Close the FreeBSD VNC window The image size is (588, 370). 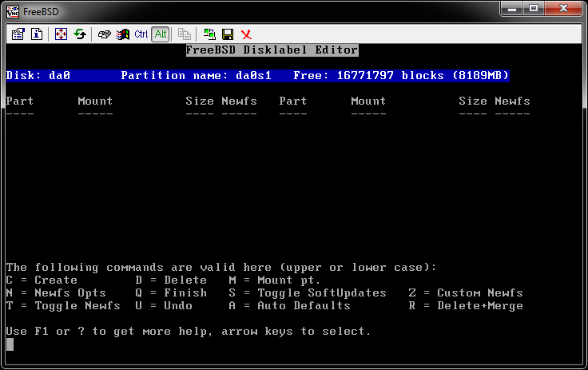563,8
